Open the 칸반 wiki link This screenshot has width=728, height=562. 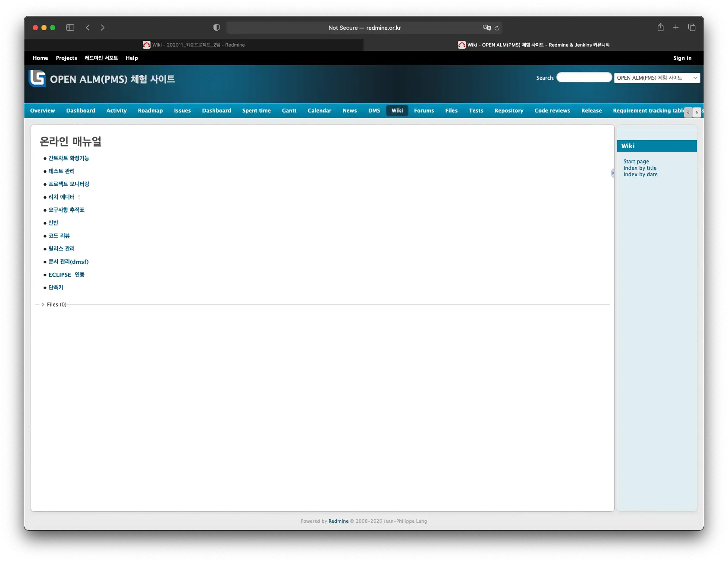tap(53, 223)
